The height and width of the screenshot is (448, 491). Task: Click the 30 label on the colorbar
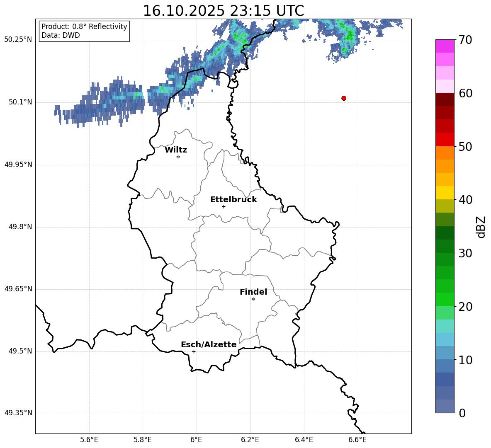tap(466, 253)
